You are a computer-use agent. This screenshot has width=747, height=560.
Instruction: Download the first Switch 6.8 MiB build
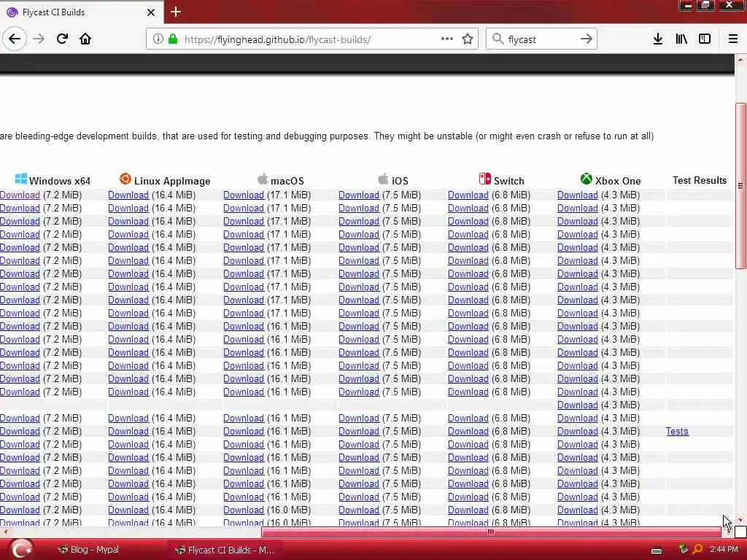pos(468,195)
